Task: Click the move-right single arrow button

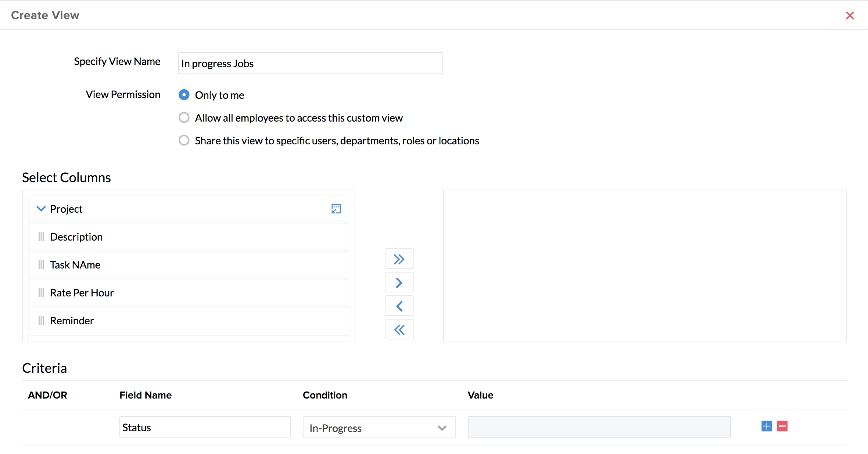Action: 399,282
